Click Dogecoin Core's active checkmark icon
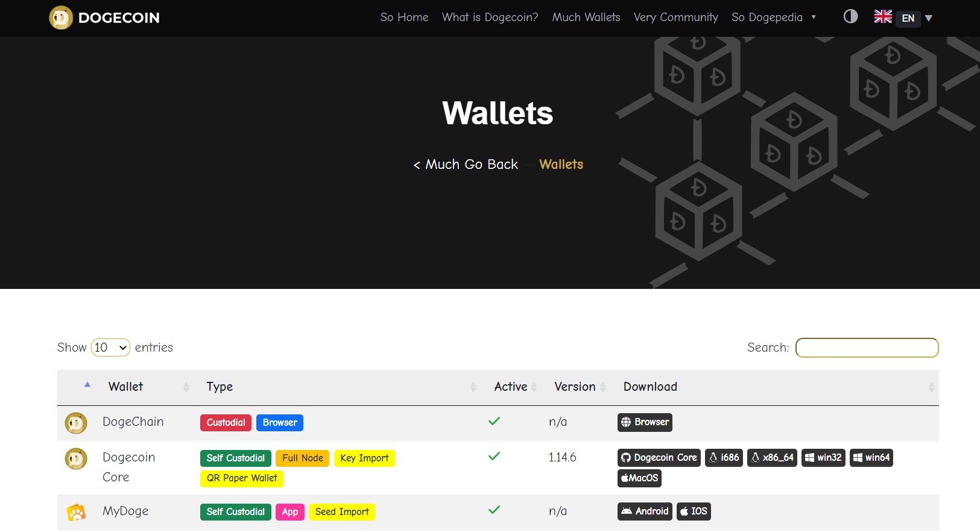 [494, 456]
